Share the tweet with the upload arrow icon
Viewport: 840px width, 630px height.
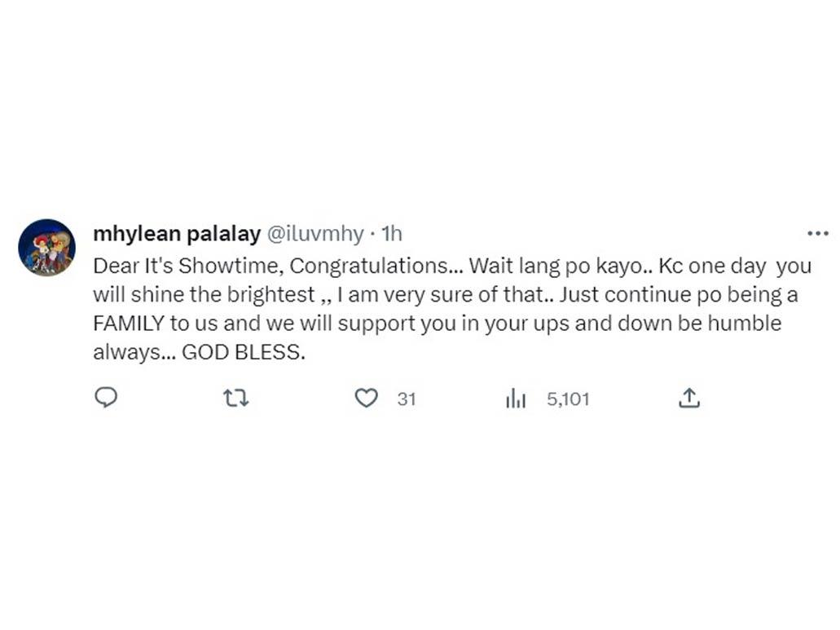pos(690,399)
